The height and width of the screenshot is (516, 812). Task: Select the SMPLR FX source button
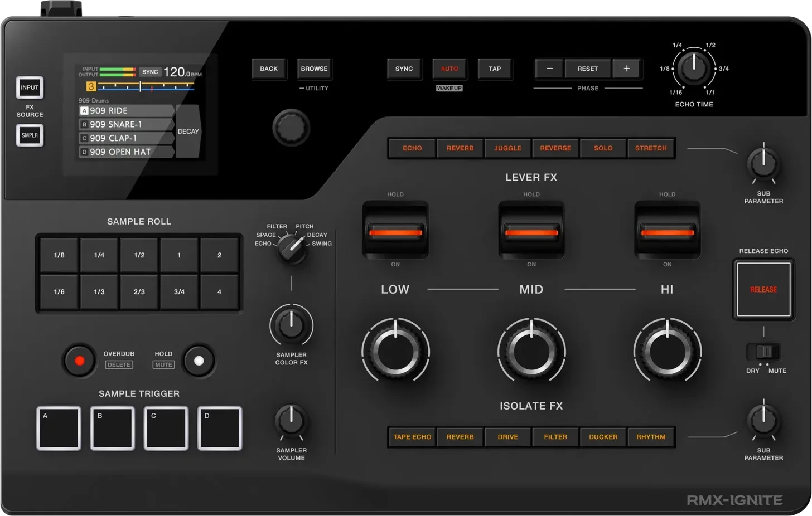click(x=30, y=135)
